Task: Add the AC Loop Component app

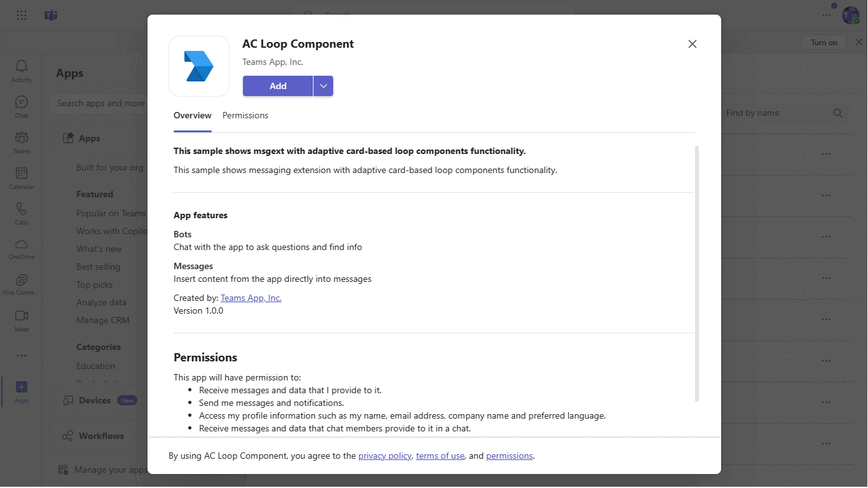Action: point(278,86)
